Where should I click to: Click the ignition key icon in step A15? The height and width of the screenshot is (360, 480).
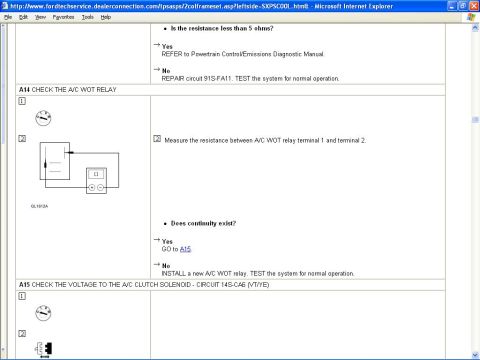[x=43, y=313]
